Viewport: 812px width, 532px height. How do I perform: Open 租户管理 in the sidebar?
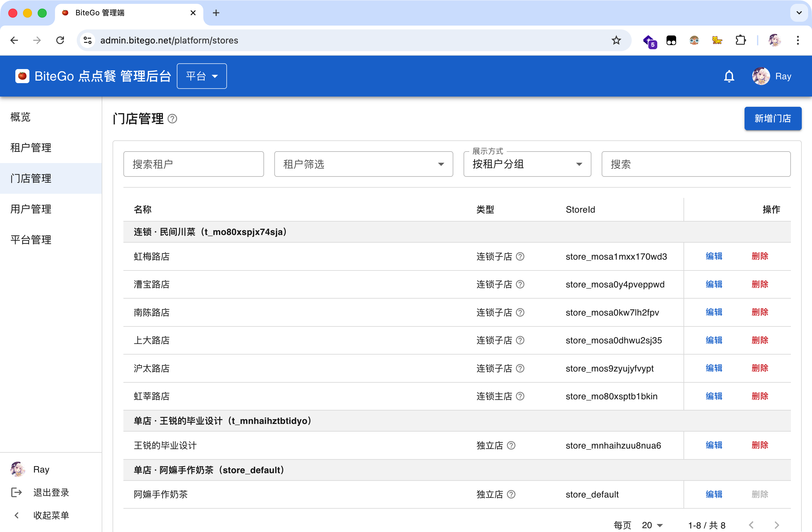coord(51,148)
